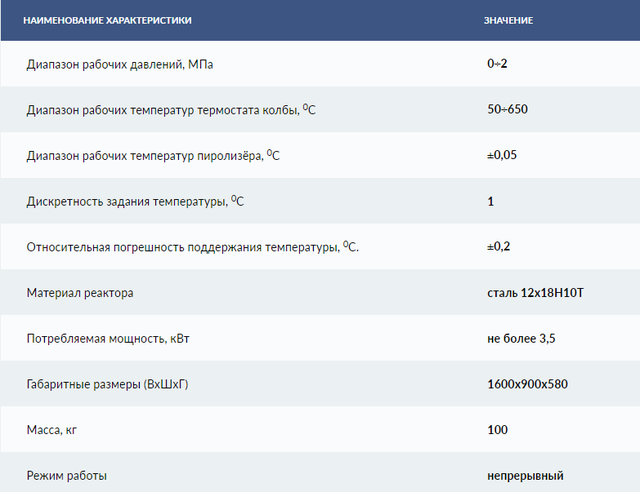This screenshot has width=640, height=492.
Task: Click the 'Относительная погрешность поддержания температуры' label
Action: [192, 247]
